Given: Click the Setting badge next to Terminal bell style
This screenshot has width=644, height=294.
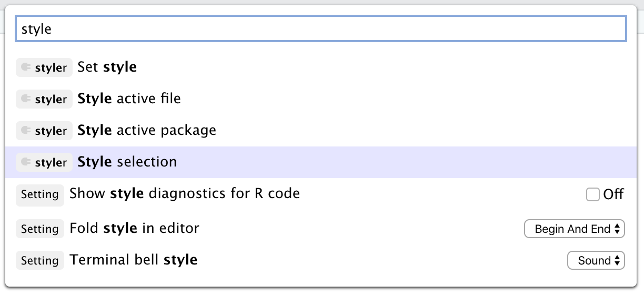Looking at the screenshot, I should [x=39, y=261].
